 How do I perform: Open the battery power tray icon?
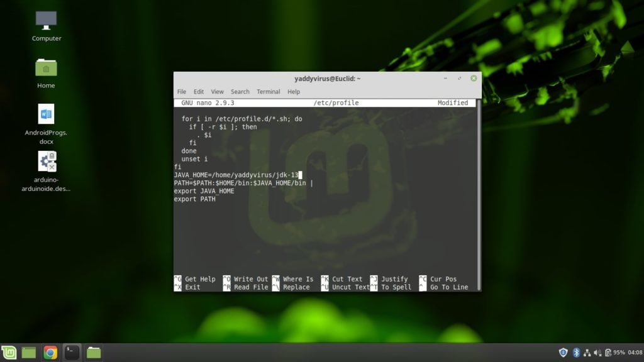click(608, 353)
